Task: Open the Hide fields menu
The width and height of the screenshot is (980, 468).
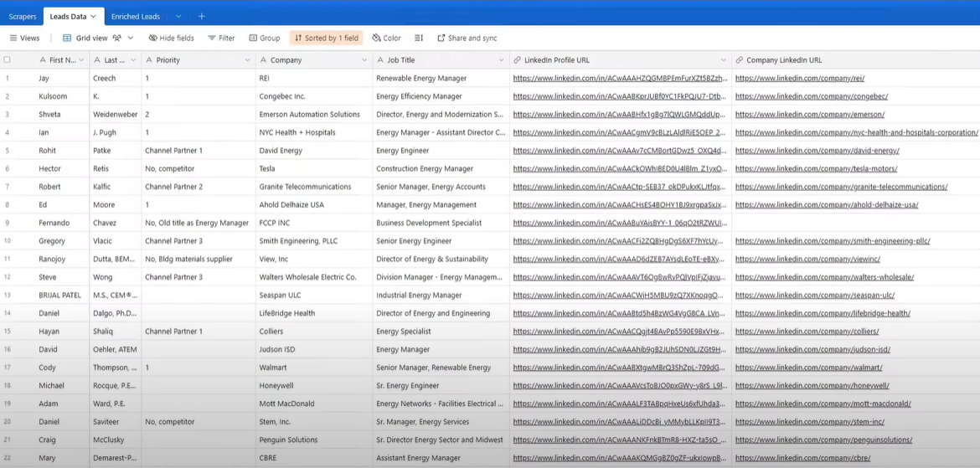Action: 171,39
